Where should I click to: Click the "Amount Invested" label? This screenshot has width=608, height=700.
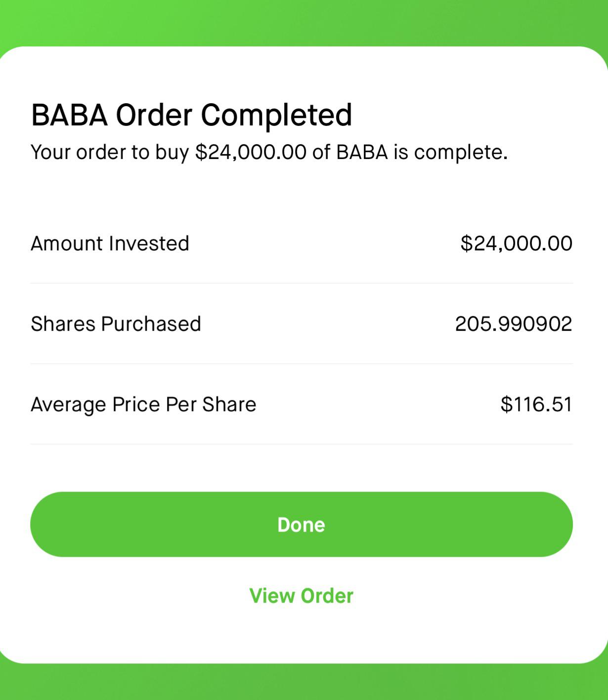[110, 244]
